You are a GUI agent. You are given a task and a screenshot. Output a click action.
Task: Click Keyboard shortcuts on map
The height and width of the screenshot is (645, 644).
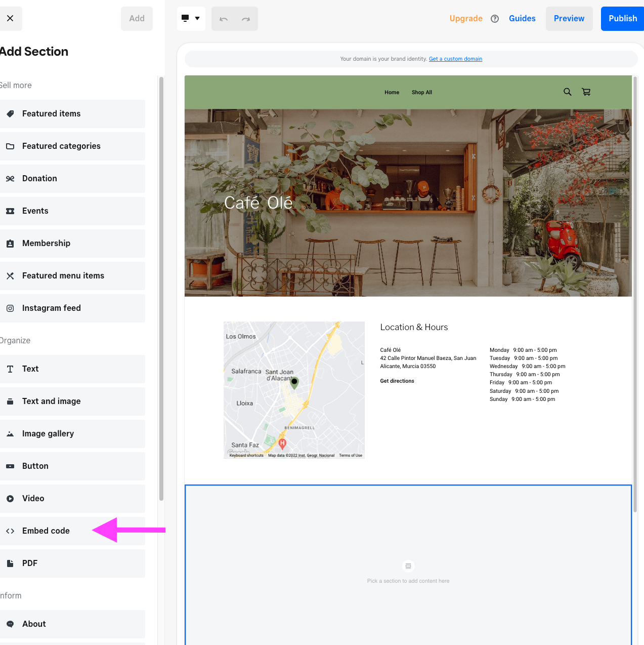246,455
